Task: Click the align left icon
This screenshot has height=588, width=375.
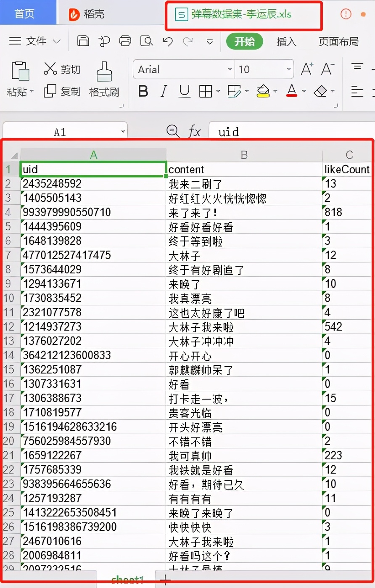Action: [x=357, y=91]
